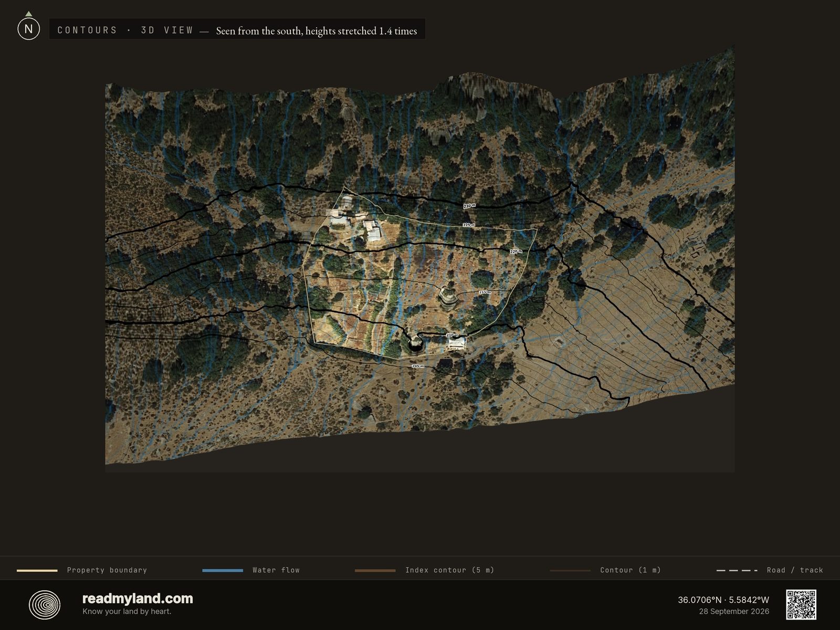Image resolution: width=840 pixels, height=630 pixels.
Task: Click the Property boundary legend swatch
Action: tap(37, 570)
